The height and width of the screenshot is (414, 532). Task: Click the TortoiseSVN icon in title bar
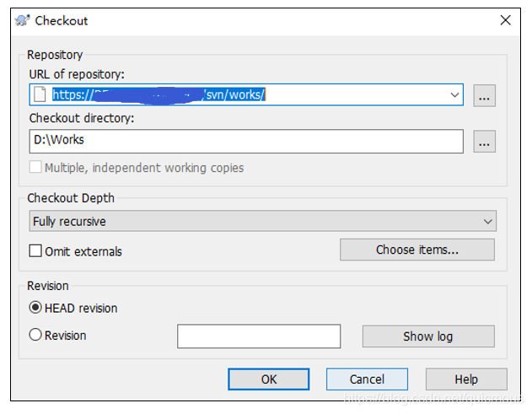(x=23, y=20)
